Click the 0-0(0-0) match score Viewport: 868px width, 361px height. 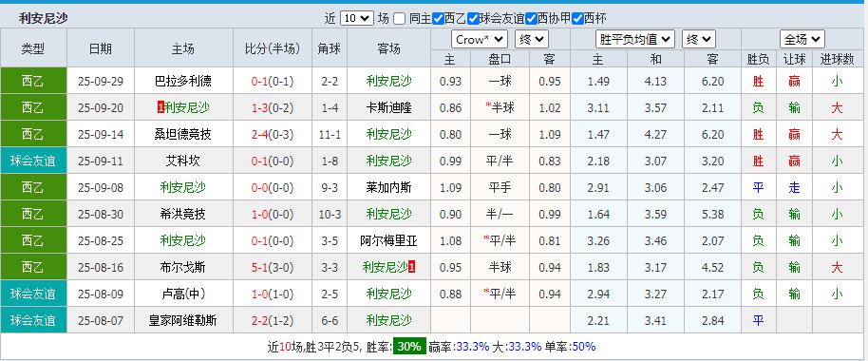(273, 188)
